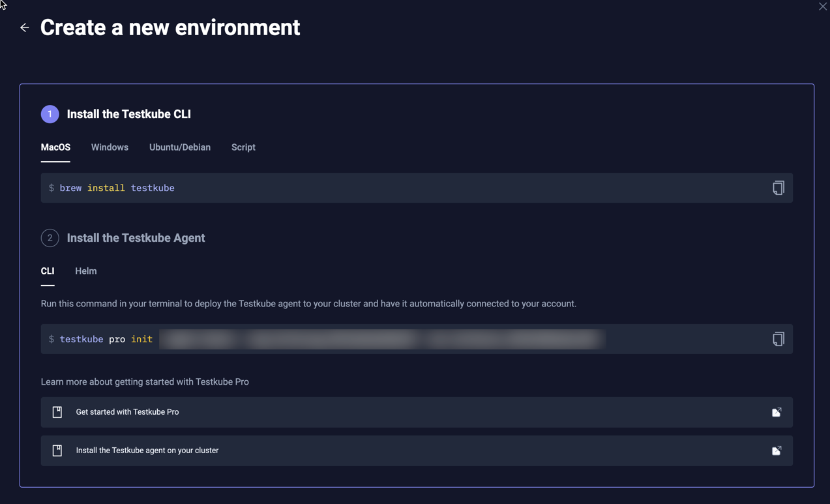Open the external link icon on the Get started row
The image size is (830, 504).
pos(776,412)
